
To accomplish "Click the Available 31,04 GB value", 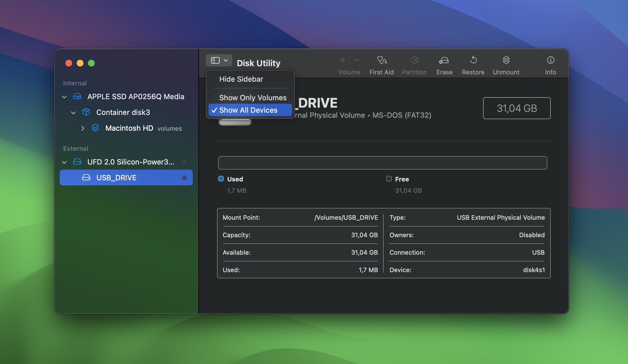I will click(x=364, y=252).
